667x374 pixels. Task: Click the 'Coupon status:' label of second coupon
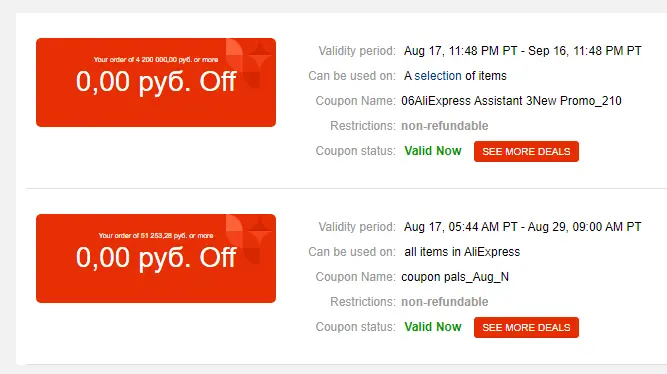pos(355,327)
